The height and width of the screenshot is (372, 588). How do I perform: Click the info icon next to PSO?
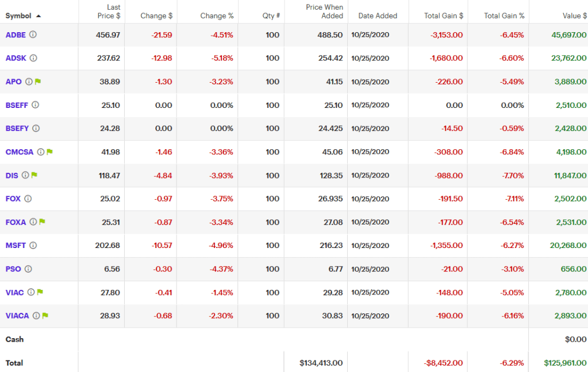tap(28, 269)
